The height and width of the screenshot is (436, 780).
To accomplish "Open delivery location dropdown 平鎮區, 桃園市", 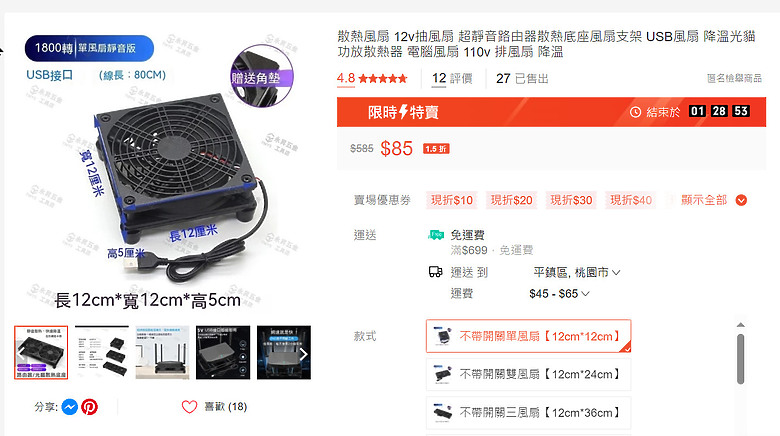I will (577, 273).
